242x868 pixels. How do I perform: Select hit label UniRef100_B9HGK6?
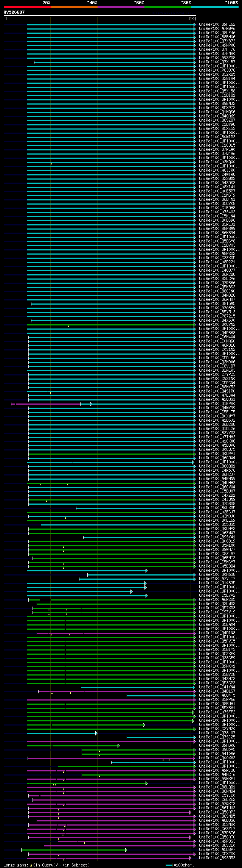tap(217, 746)
